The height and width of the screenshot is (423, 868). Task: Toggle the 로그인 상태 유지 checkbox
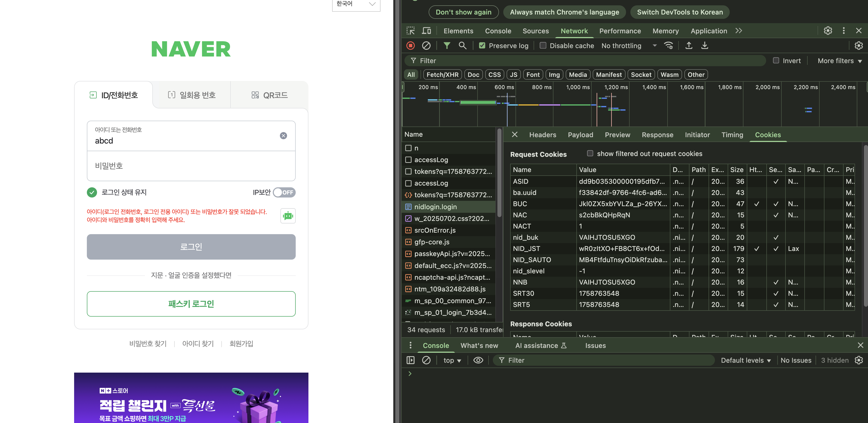pyautogui.click(x=92, y=192)
